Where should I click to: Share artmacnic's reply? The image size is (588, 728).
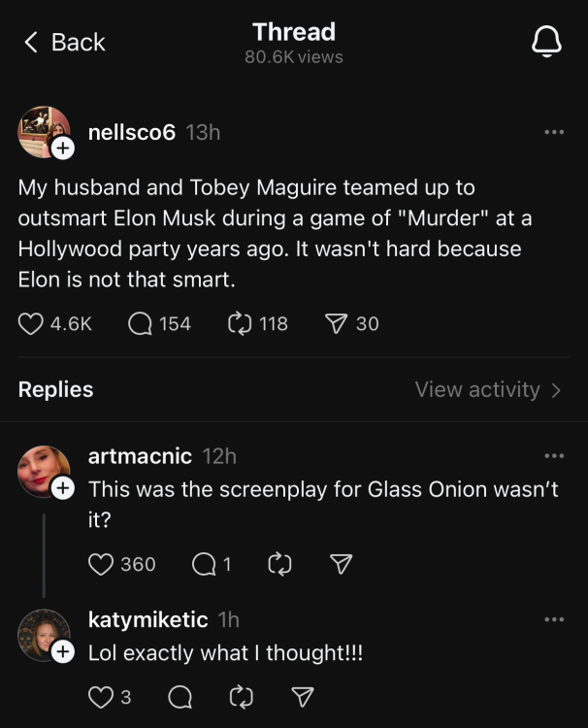(341, 564)
